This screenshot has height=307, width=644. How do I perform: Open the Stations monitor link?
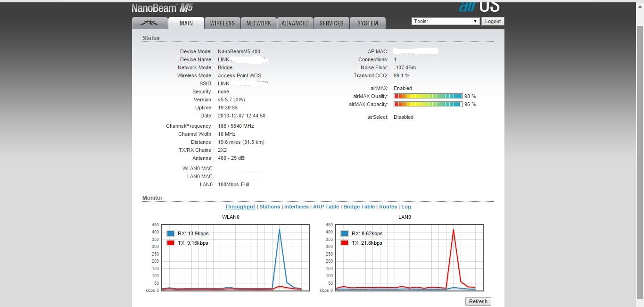click(270, 207)
